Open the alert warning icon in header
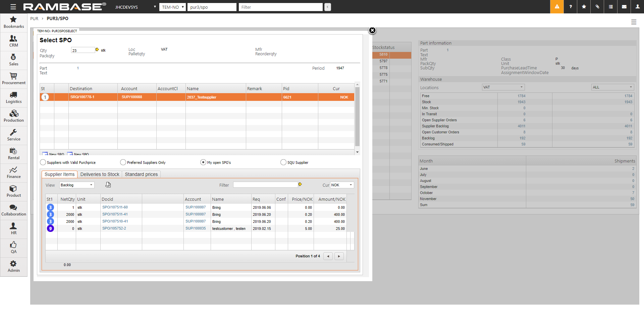644x314 pixels. tap(557, 7)
